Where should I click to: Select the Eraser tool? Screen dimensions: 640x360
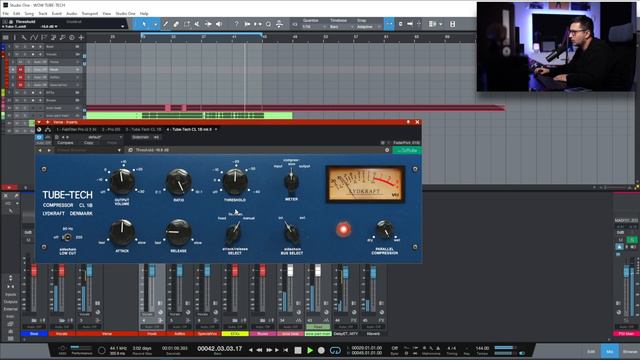pyautogui.click(x=176, y=24)
